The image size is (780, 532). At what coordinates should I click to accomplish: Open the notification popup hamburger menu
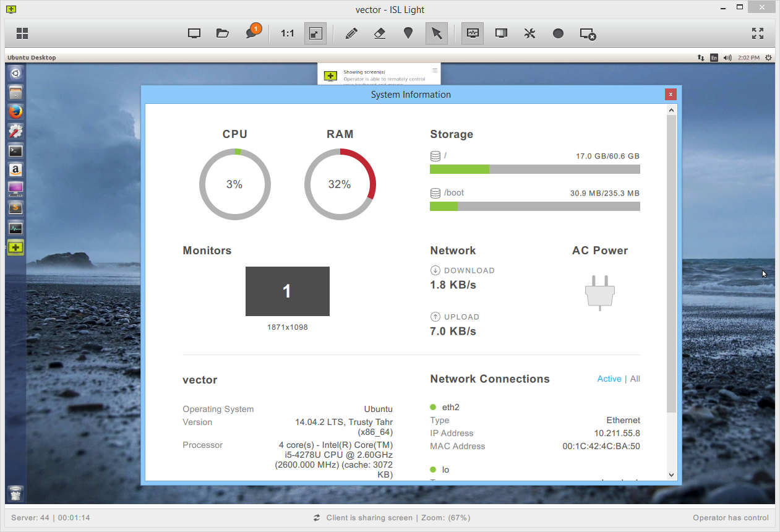(x=435, y=71)
